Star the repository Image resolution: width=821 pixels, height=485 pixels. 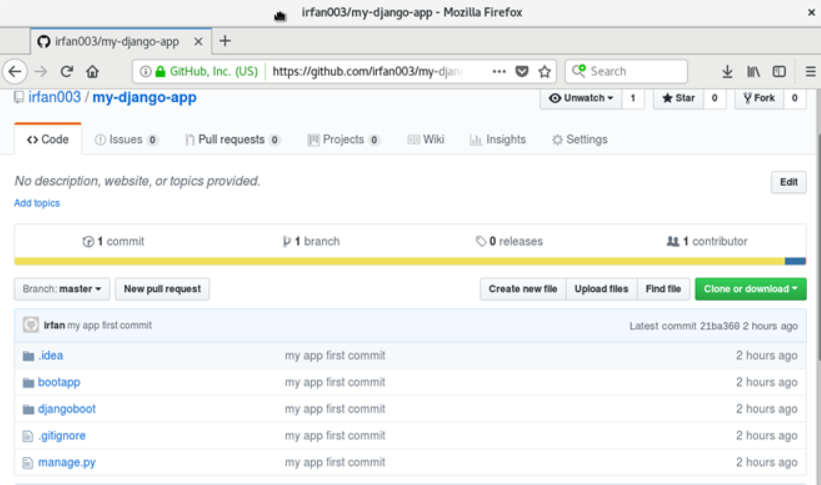[678, 98]
